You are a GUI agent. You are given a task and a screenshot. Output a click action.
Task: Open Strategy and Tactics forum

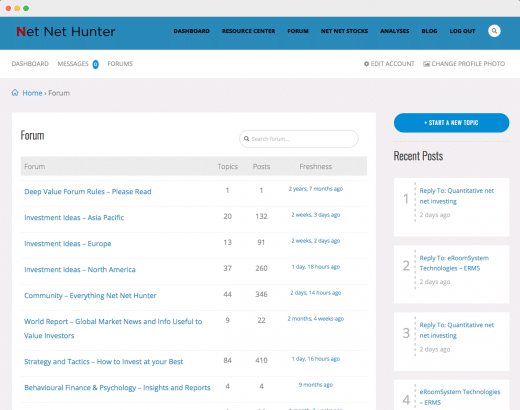[103, 362]
